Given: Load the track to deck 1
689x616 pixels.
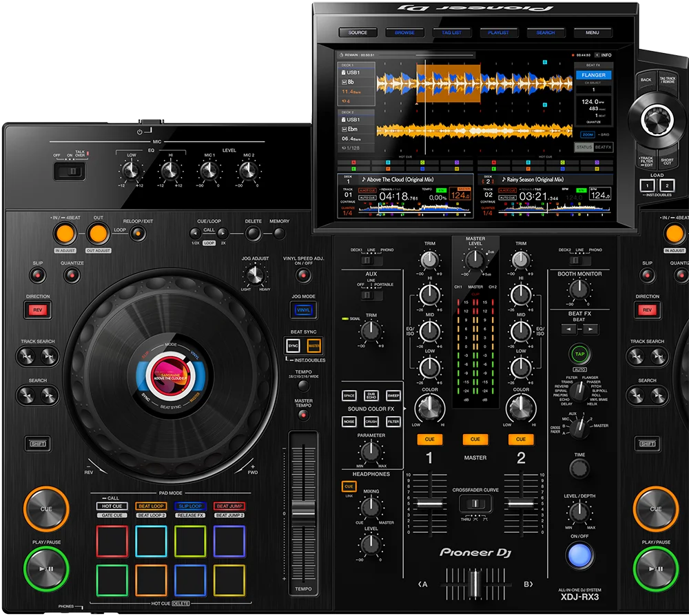Looking at the screenshot, I should pyautogui.click(x=647, y=185).
